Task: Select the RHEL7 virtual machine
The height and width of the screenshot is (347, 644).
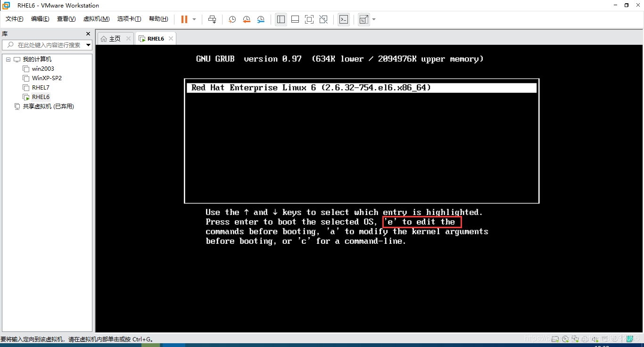Action: [x=41, y=88]
